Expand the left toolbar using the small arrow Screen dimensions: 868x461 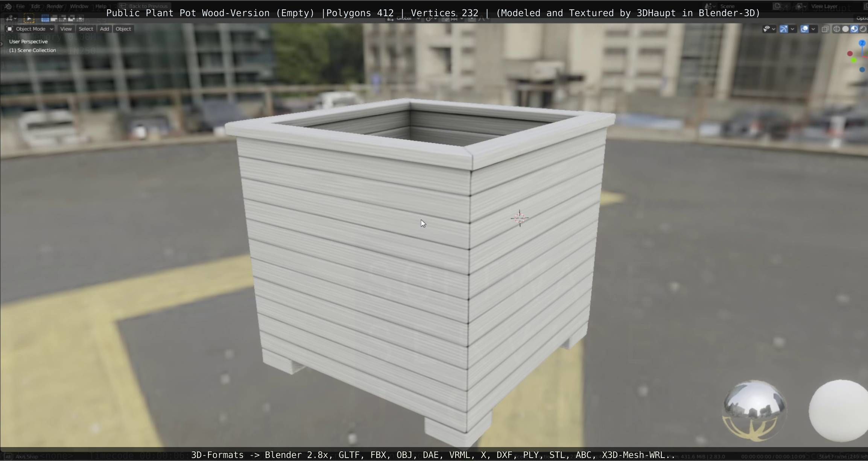click(x=2, y=44)
